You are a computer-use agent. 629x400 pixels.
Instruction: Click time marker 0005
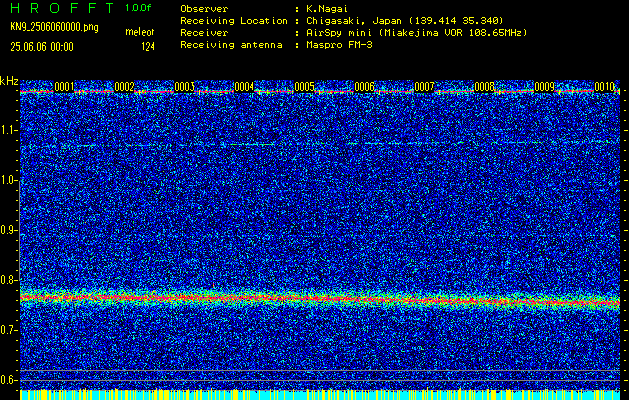point(304,87)
